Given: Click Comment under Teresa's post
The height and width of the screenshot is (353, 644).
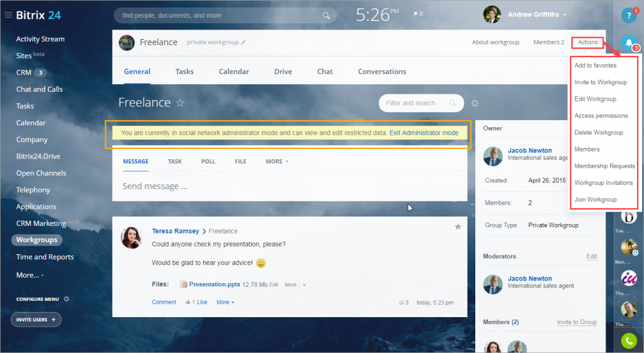Looking at the screenshot, I should point(164,302).
